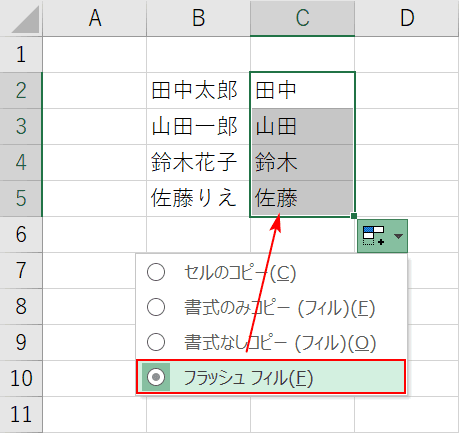Open the Auto Fill Options dropdown arrow
459x433 pixels.
(398, 236)
